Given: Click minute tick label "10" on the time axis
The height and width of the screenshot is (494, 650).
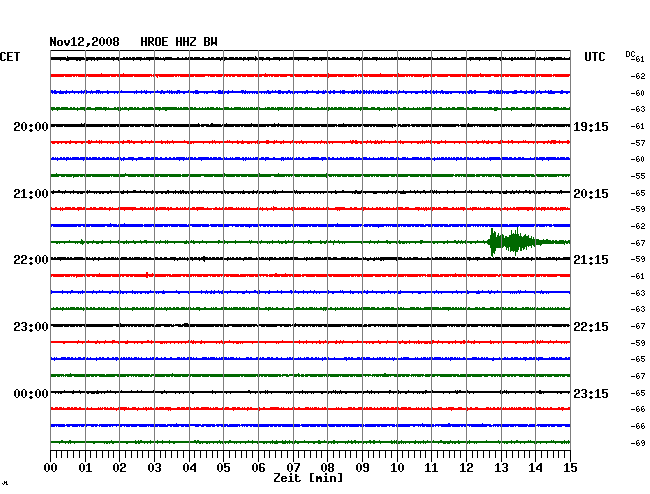Looking at the screenshot, I should click(x=397, y=467).
